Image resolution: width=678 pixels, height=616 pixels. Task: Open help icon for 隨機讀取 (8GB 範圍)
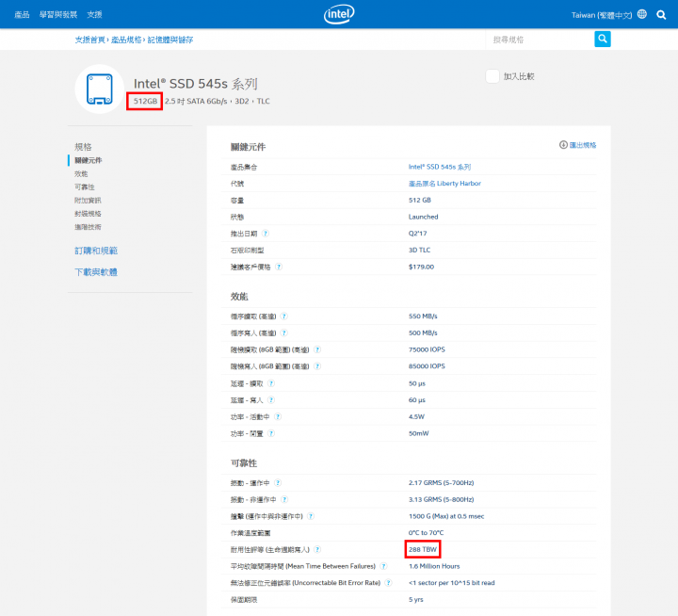pyautogui.click(x=317, y=349)
